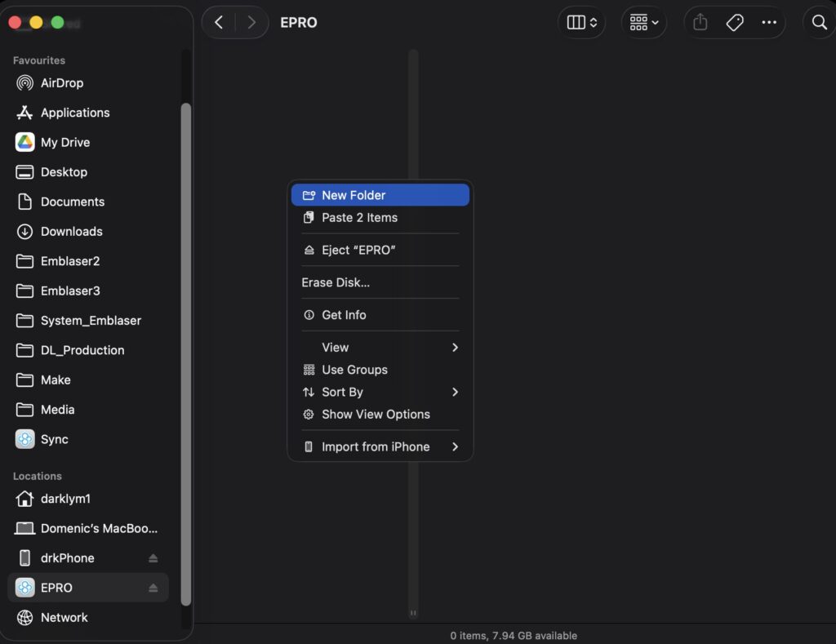Eject drkPhone using its eject icon
Screen dimensions: 836x644
click(x=153, y=558)
